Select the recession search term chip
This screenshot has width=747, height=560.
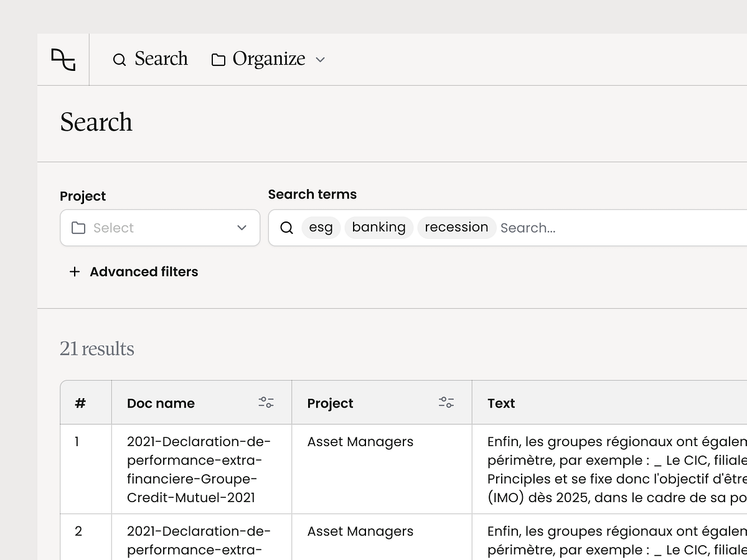(456, 228)
